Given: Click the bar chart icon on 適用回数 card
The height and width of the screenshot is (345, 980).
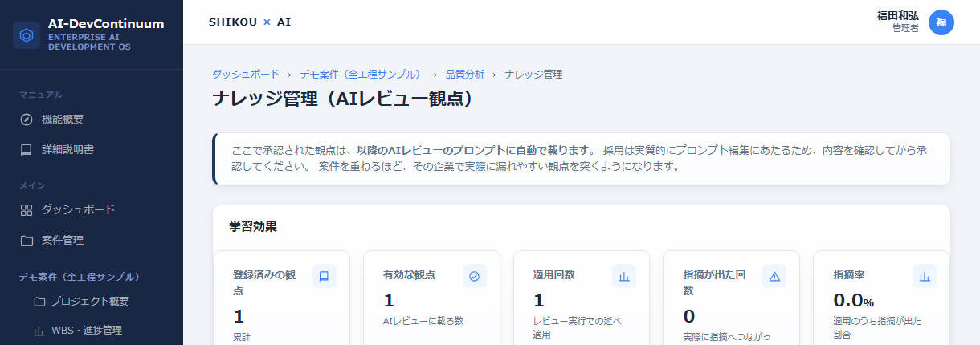Looking at the screenshot, I should [624, 276].
